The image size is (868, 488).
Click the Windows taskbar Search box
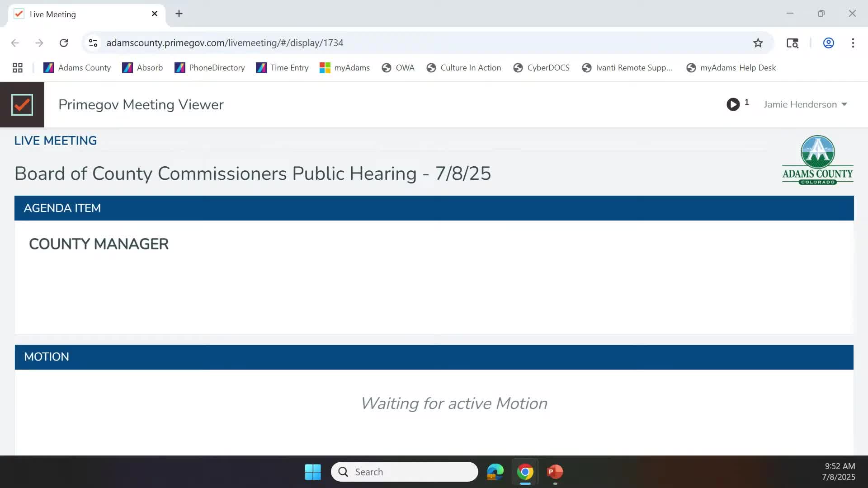coord(405,472)
